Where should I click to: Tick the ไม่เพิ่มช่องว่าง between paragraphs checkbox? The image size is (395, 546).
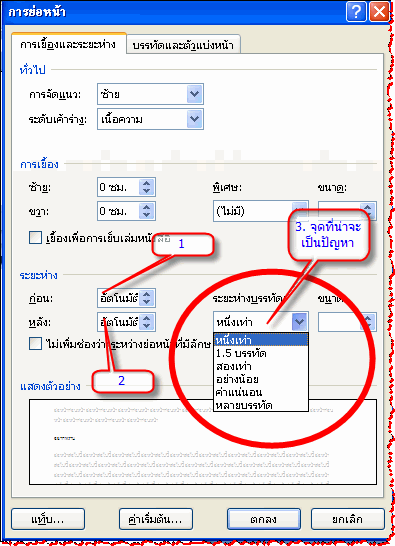pos(35,344)
